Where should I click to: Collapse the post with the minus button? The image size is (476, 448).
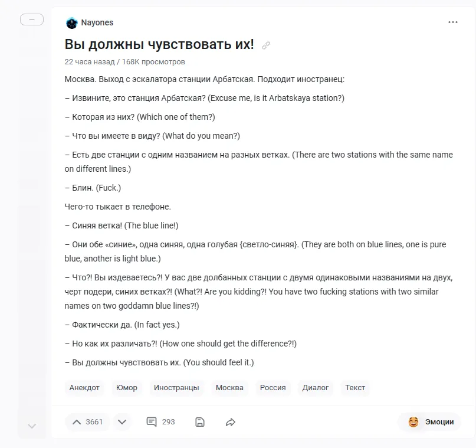click(32, 19)
